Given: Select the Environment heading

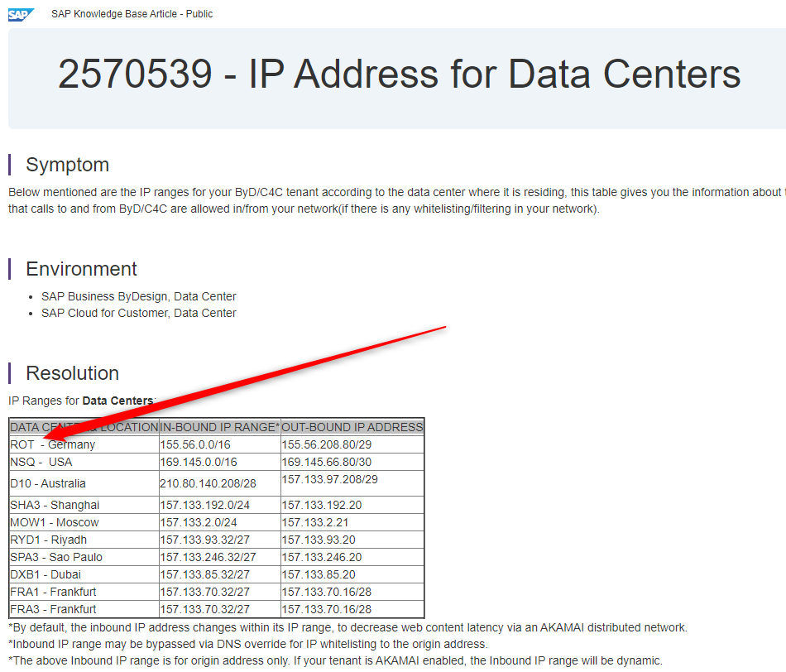Looking at the screenshot, I should 81,269.
